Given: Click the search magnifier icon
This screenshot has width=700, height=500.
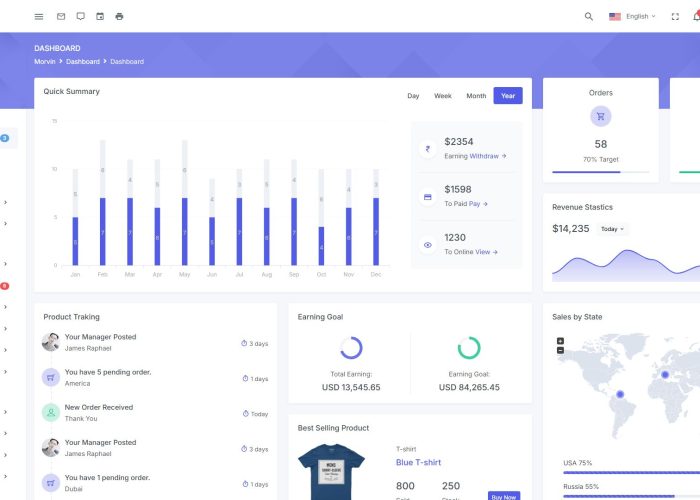Looking at the screenshot, I should coord(589,17).
